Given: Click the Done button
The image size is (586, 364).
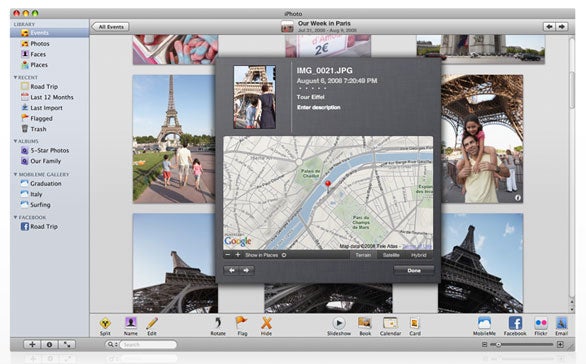Looking at the screenshot, I should 414,271.
